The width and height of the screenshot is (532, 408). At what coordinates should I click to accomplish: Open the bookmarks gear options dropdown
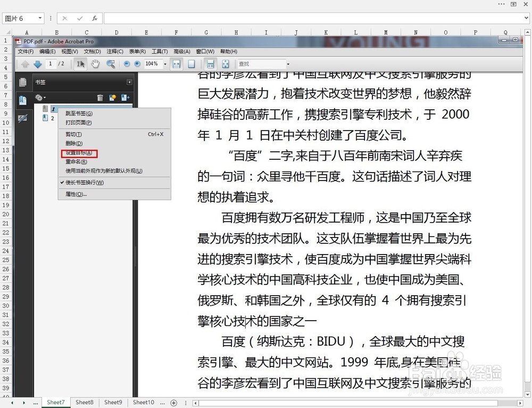(40, 98)
